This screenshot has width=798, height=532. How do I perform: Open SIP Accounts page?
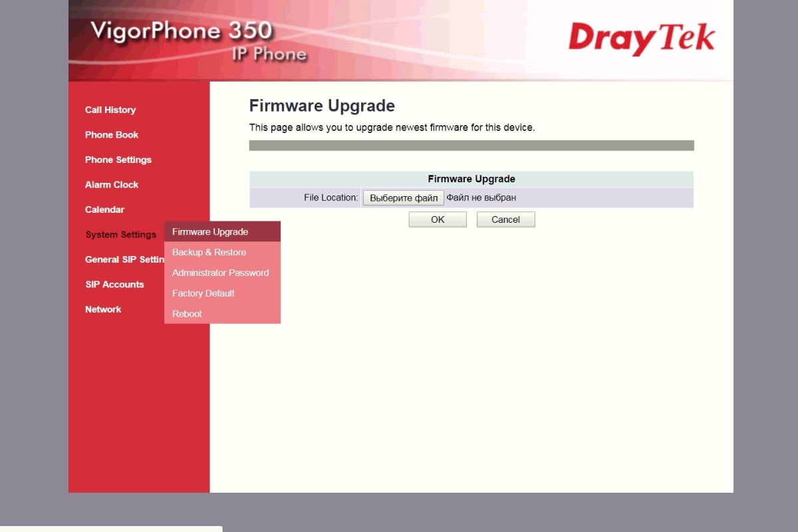[114, 284]
